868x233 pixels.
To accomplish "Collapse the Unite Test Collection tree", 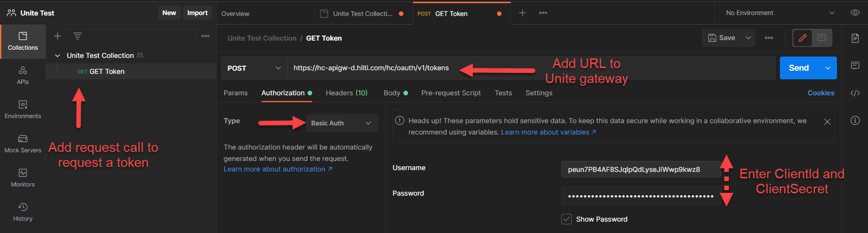I will tap(58, 56).
